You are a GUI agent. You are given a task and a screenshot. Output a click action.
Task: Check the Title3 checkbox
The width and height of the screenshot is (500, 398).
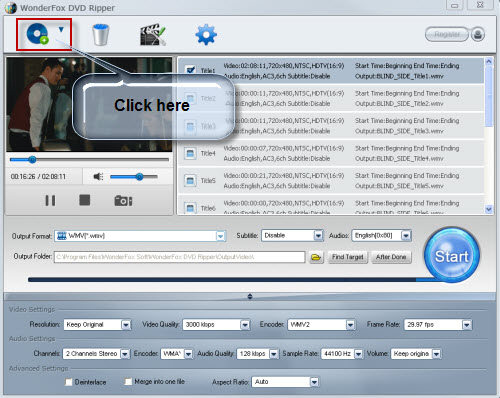coord(190,126)
